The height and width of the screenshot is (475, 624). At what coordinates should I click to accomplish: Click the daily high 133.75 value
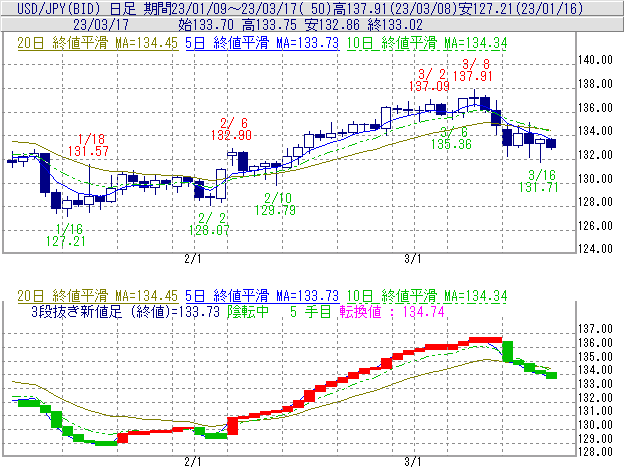click(269, 25)
